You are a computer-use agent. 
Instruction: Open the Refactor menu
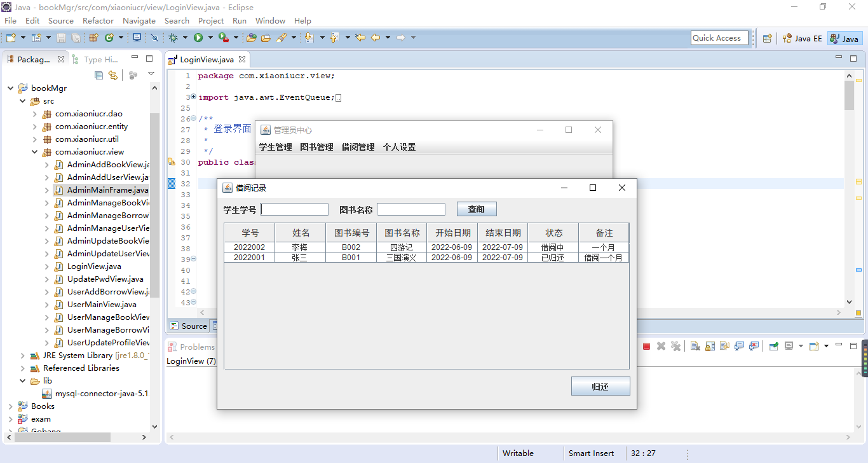tap(98, 20)
